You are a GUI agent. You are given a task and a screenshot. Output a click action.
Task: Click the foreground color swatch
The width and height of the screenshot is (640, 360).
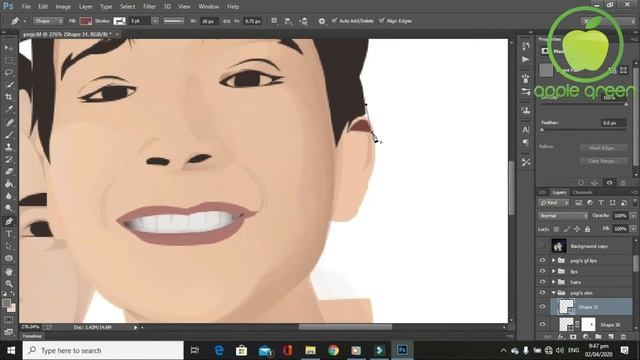coord(6,303)
